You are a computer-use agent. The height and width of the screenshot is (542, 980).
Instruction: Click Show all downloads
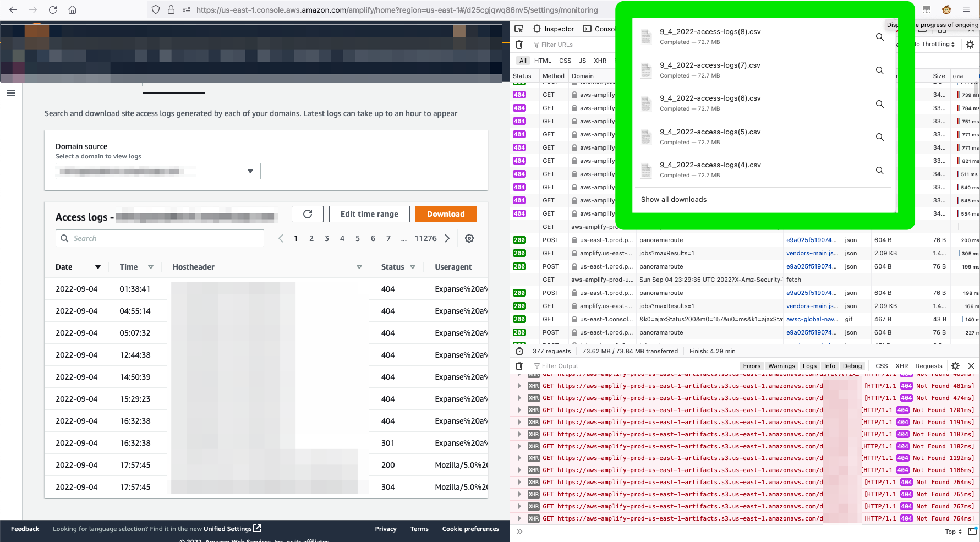point(674,199)
